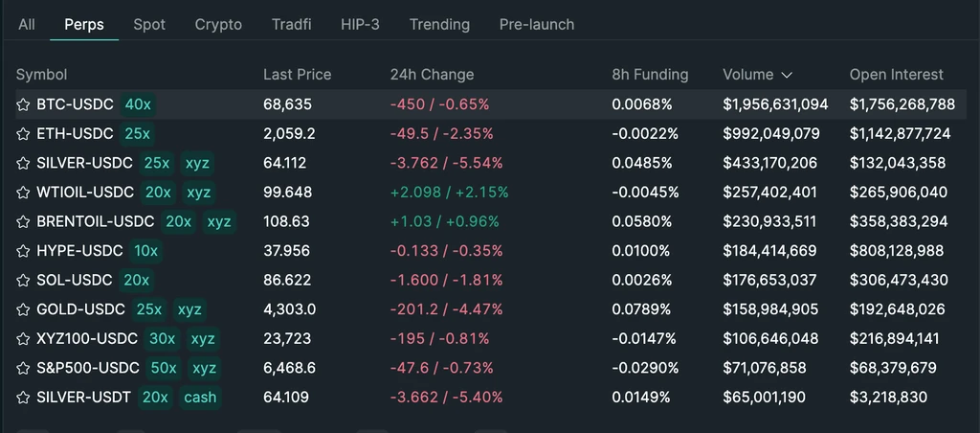Click star next to BRENTOIL-USDC
This screenshot has height=433, width=980.
[x=23, y=222]
